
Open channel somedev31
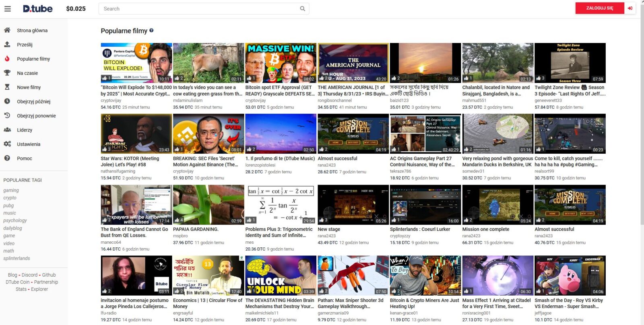(473, 171)
